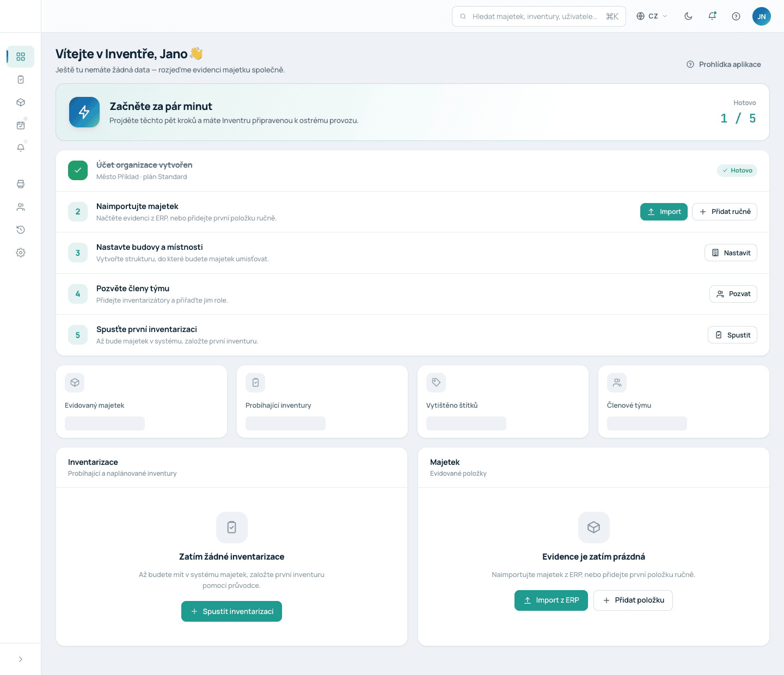Open the printer sidebar icon
Image resolution: width=784 pixels, height=675 pixels.
coord(21,184)
